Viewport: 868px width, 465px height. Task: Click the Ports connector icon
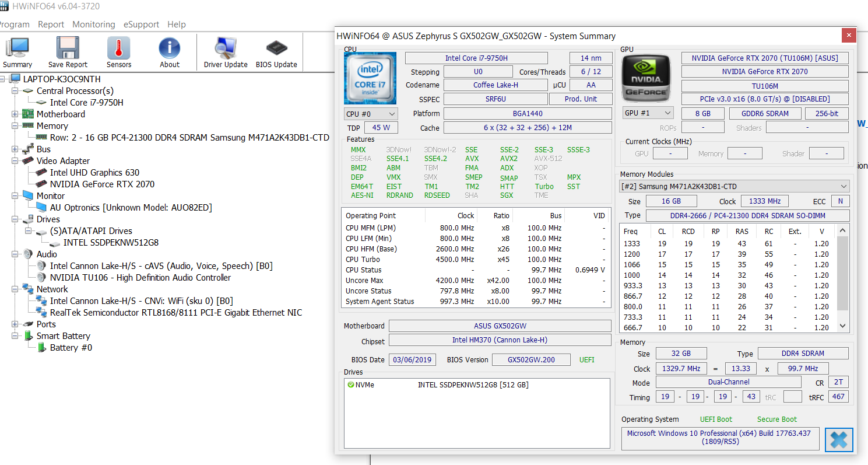[28, 324]
